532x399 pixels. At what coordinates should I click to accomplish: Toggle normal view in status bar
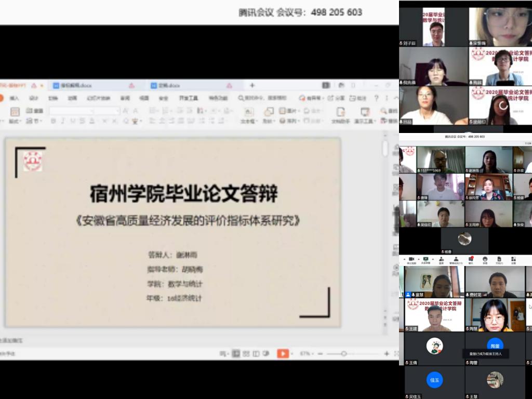236,354
